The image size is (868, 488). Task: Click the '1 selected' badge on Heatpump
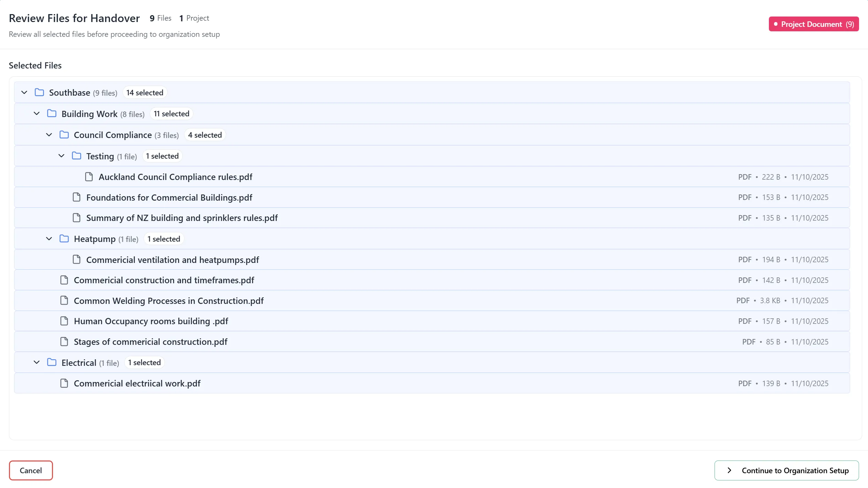[164, 238]
